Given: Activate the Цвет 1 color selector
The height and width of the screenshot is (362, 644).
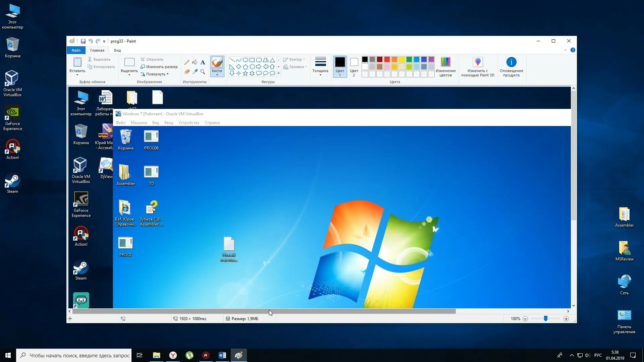Looking at the screenshot, I should tap(340, 66).
